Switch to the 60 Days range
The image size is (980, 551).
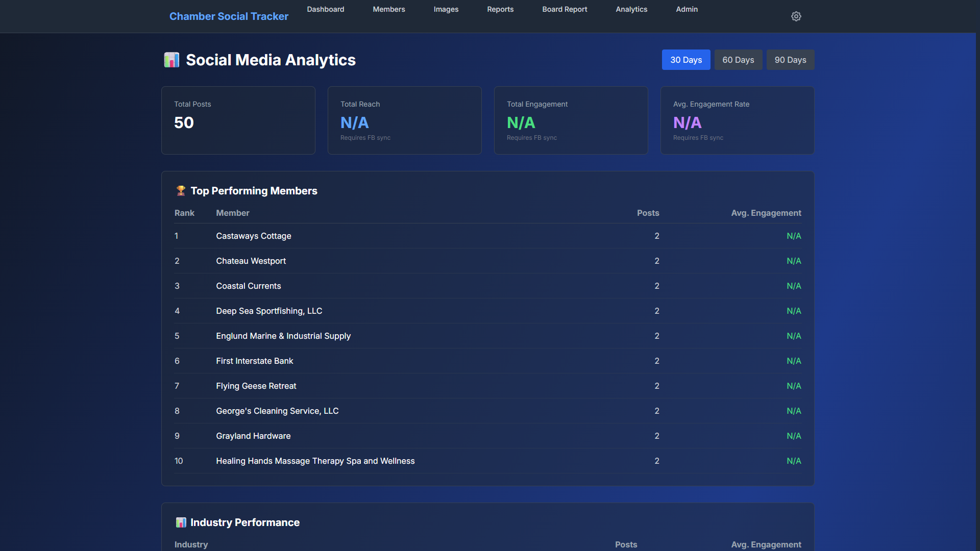pyautogui.click(x=738, y=60)
